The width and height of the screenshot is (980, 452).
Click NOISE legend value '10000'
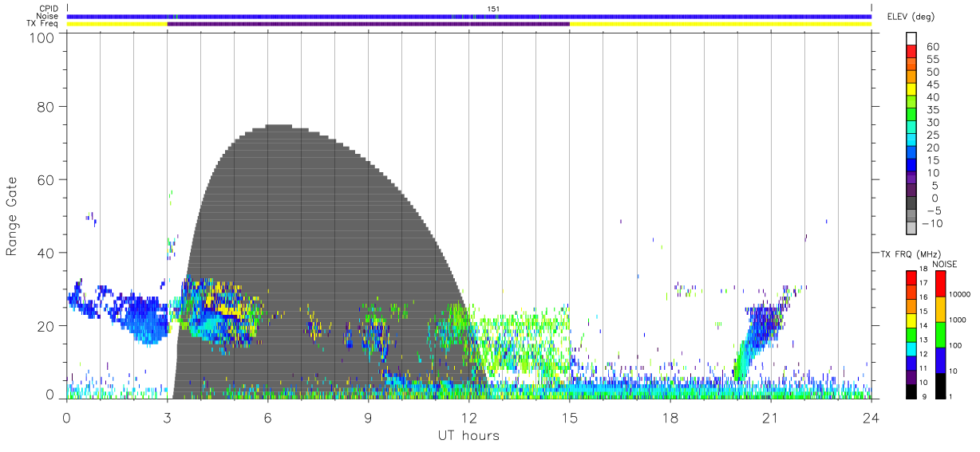(x=960, y=294)
